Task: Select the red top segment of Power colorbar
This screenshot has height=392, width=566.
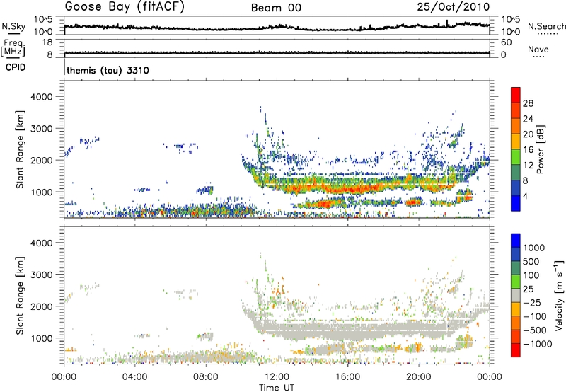Action: point(516,96)
